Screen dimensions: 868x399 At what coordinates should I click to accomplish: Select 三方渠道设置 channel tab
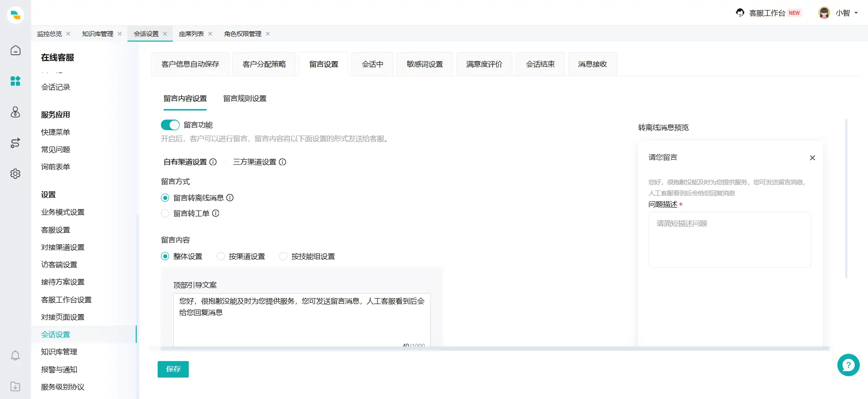point(255,162)
